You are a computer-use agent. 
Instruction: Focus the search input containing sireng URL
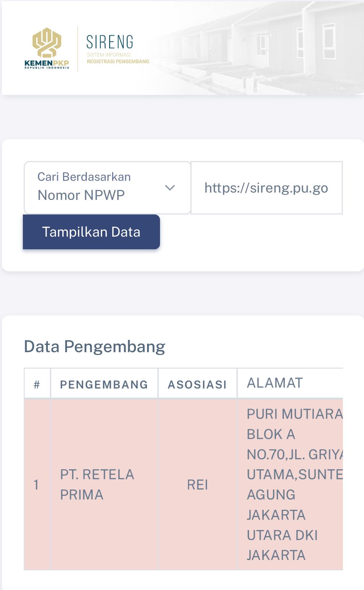click(x=266, y=188)
